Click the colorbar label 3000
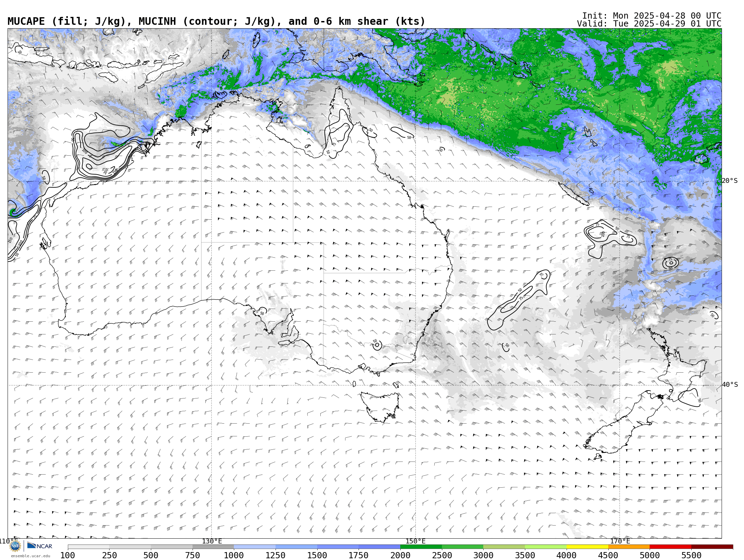 point(483,555)
